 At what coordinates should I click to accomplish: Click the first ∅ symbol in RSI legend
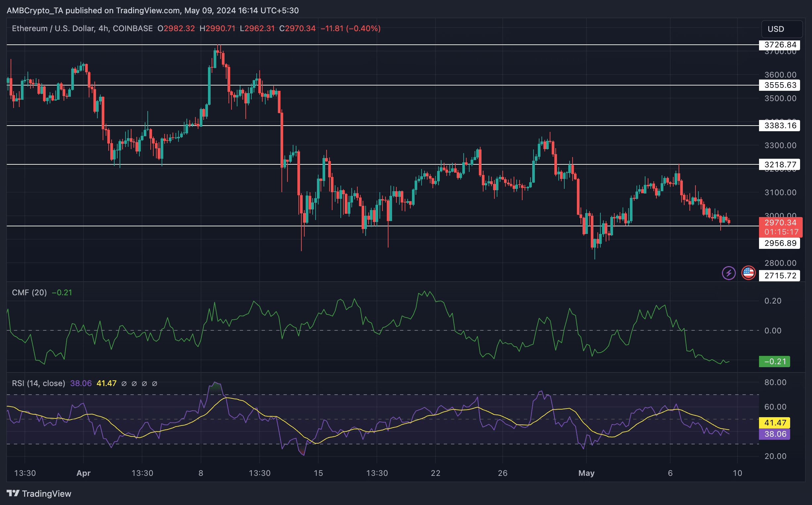coord(124,383)
